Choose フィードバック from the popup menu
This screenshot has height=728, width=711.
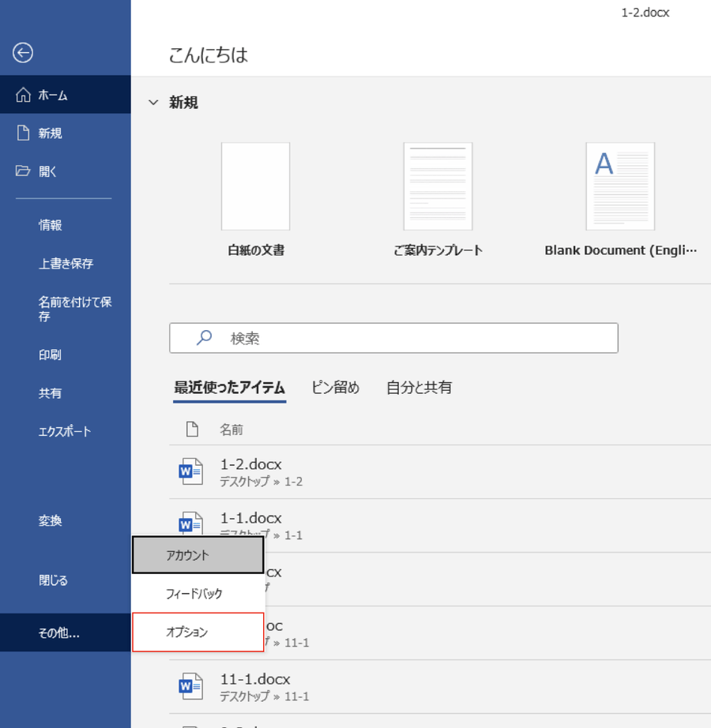[198, 593]
